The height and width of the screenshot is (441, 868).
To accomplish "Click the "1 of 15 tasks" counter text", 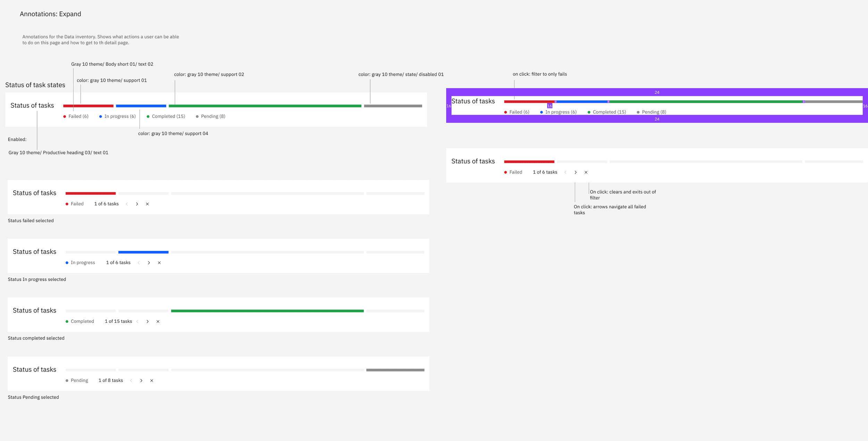I will coord(118,321).
